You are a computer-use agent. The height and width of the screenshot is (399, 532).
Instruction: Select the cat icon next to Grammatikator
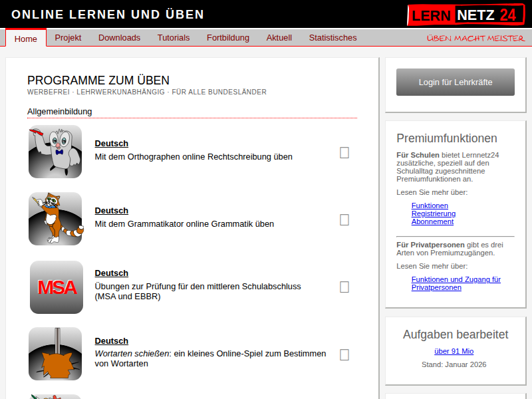55,219
